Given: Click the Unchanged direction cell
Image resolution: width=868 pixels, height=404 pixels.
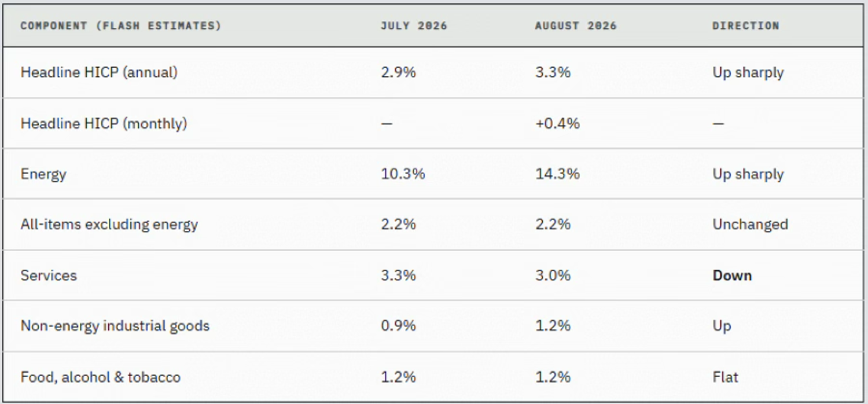Looking at the screenshot, I should coord(750,225).
